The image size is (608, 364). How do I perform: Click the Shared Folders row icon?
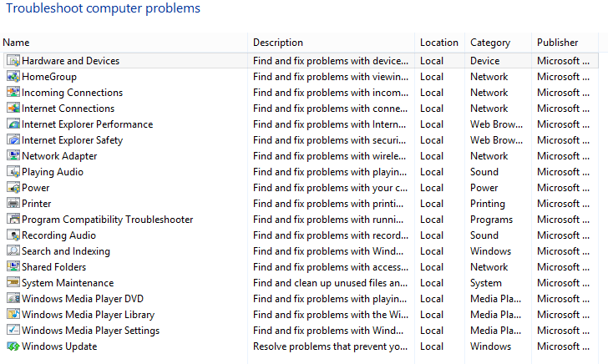[13, 267]
